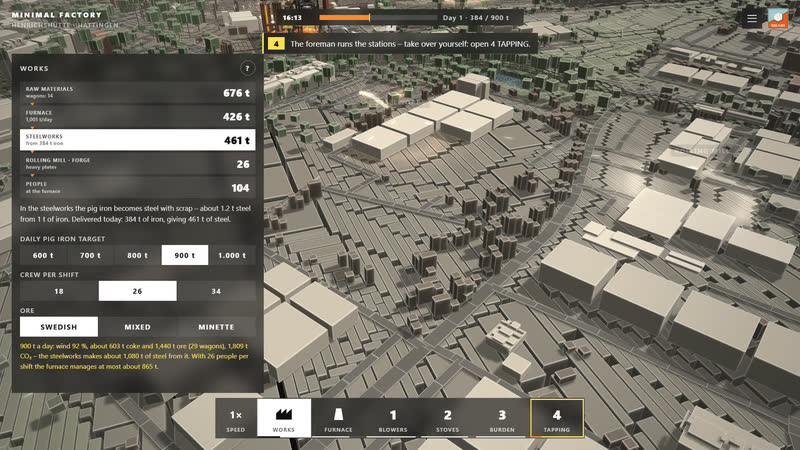Screen dimensions: 800x450
Task: Set daily pig iron target to 1.000 t
Action: point(232,255)
